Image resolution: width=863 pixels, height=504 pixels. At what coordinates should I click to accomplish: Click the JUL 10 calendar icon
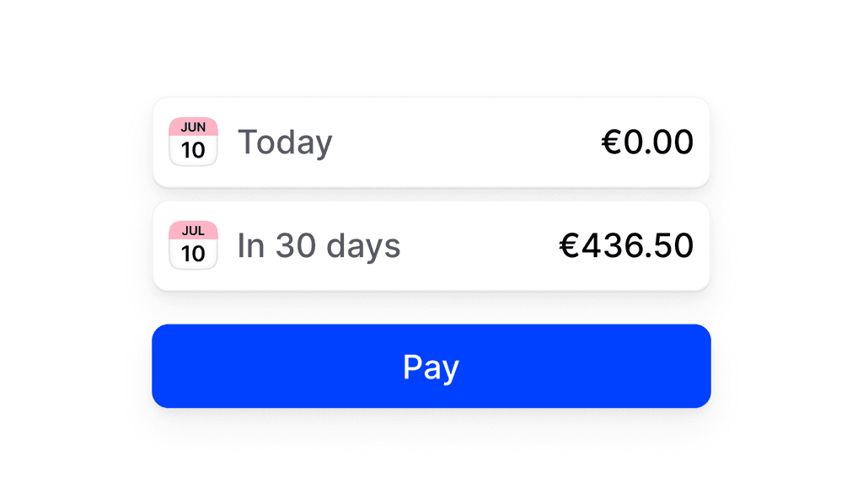point(193,245)
